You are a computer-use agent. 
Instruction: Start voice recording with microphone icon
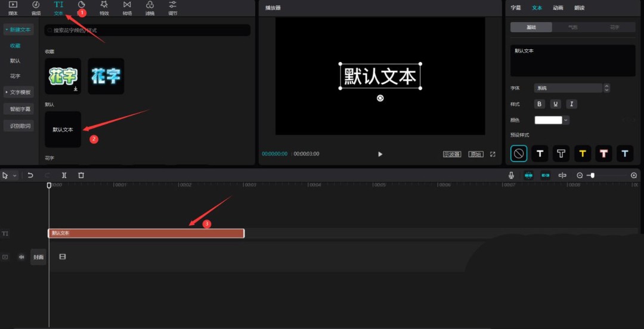click(x=511, y=175)
